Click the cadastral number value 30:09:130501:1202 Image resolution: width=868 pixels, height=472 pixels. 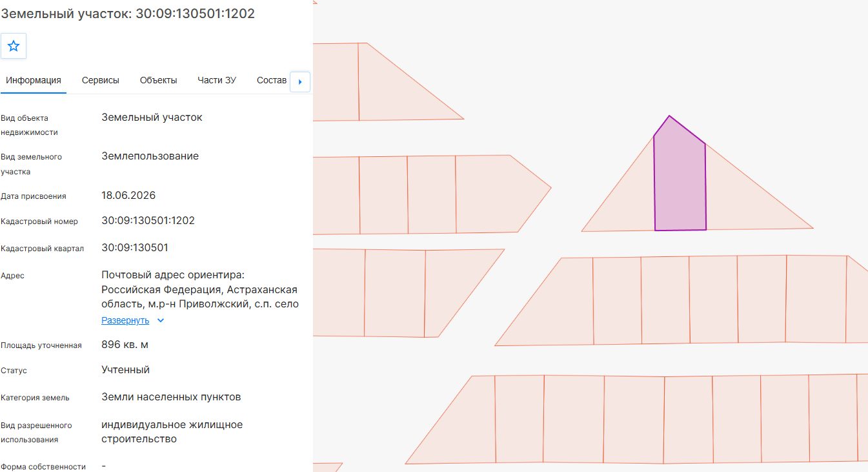tap(148, 221)
